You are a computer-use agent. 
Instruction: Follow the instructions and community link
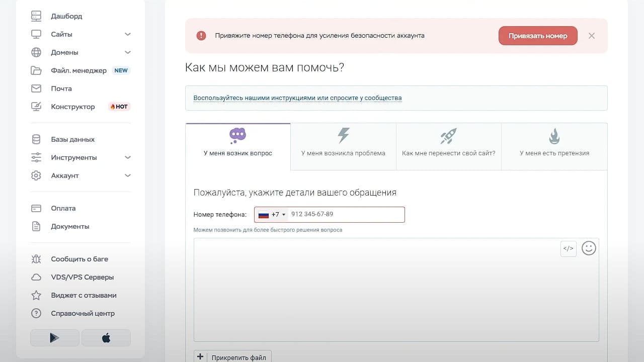[x=297, y=98]
